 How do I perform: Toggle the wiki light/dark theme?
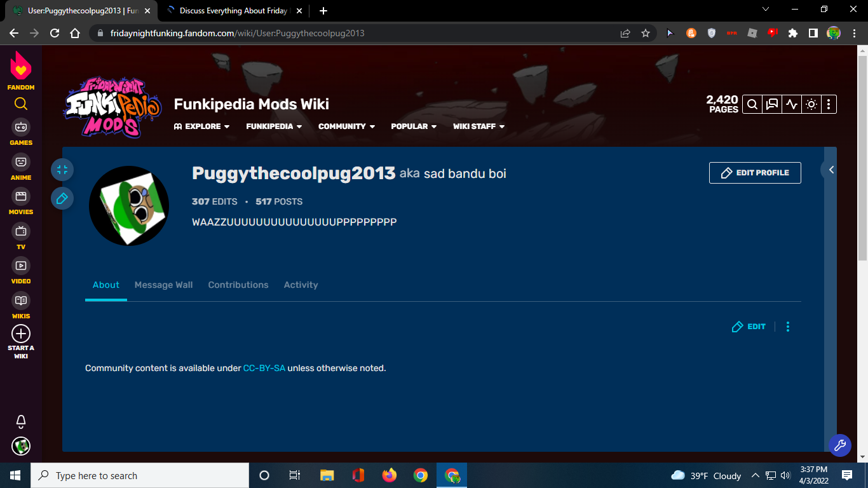[811, 104]
